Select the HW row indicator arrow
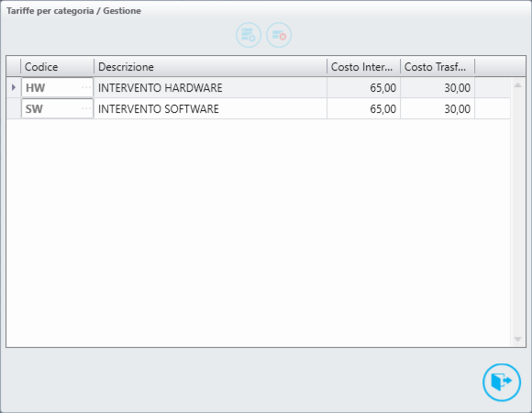Screen dimensions: 532x413 click(14, 87)
